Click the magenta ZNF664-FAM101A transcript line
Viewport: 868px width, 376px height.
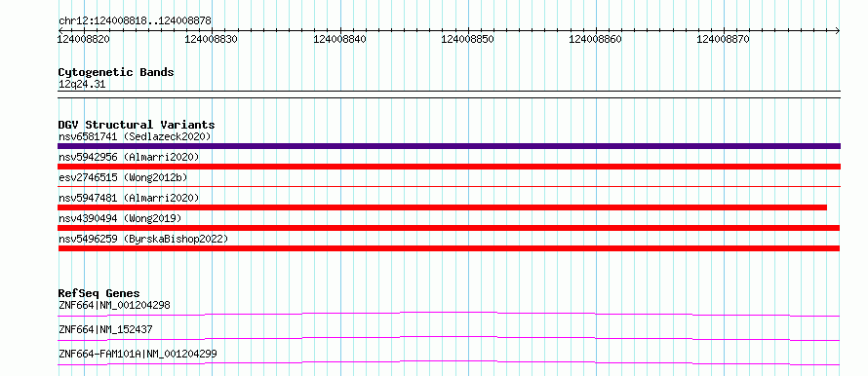point(449,362)
